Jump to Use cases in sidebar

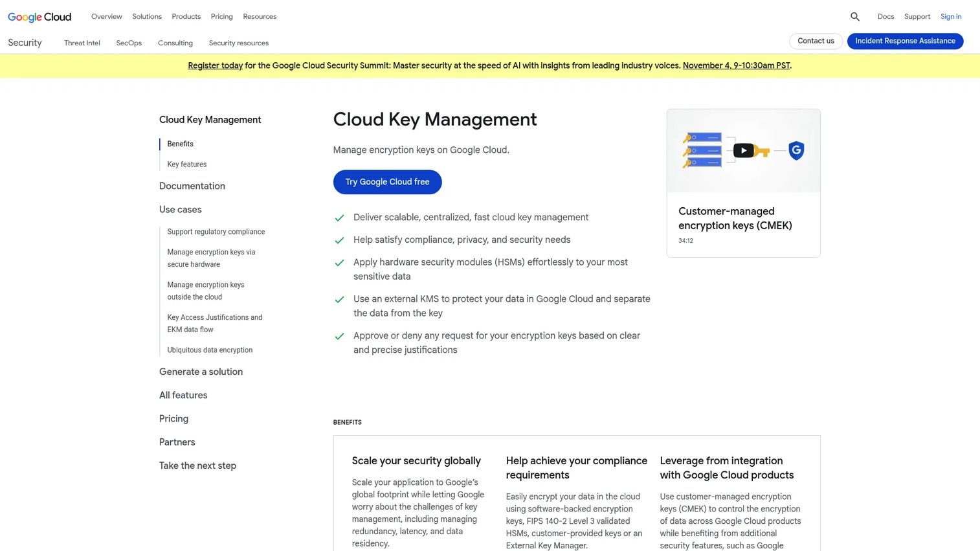(181, 210)
